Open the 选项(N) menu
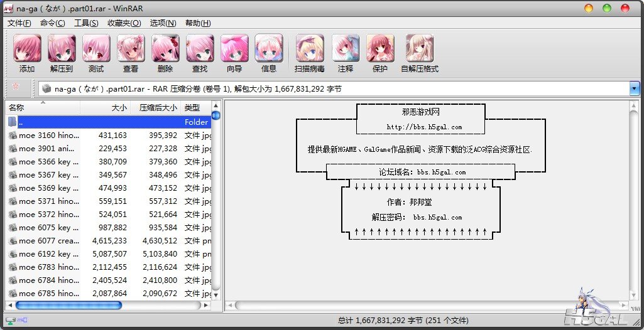Screen dimensions: 644x330 (x=163, y=23)
